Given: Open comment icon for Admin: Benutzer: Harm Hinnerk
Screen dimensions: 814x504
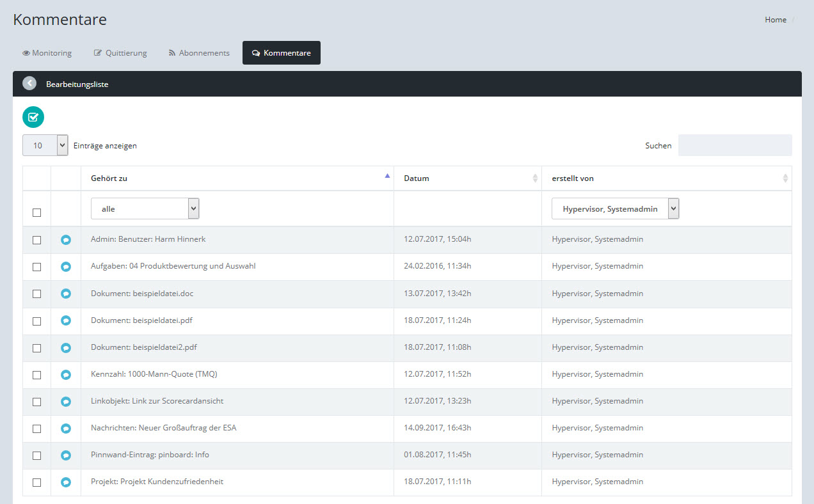Looking at the screenshot, I should (66, 240).
